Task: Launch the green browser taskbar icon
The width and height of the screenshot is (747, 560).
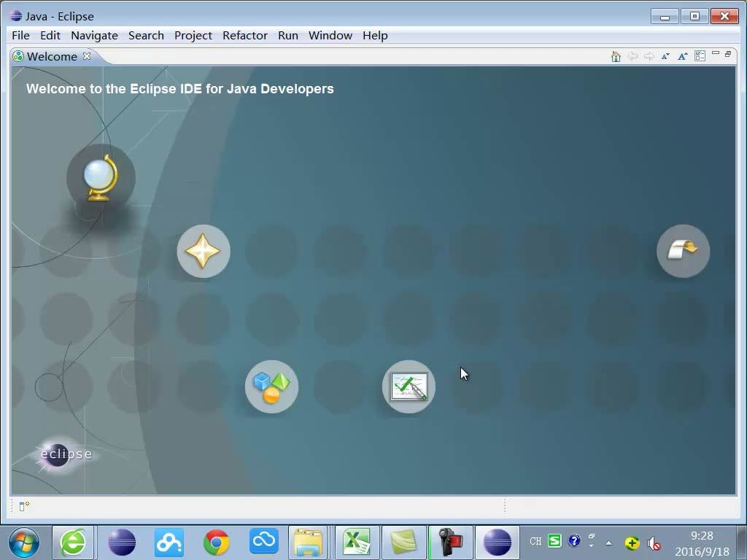Action: coord(72,542)
